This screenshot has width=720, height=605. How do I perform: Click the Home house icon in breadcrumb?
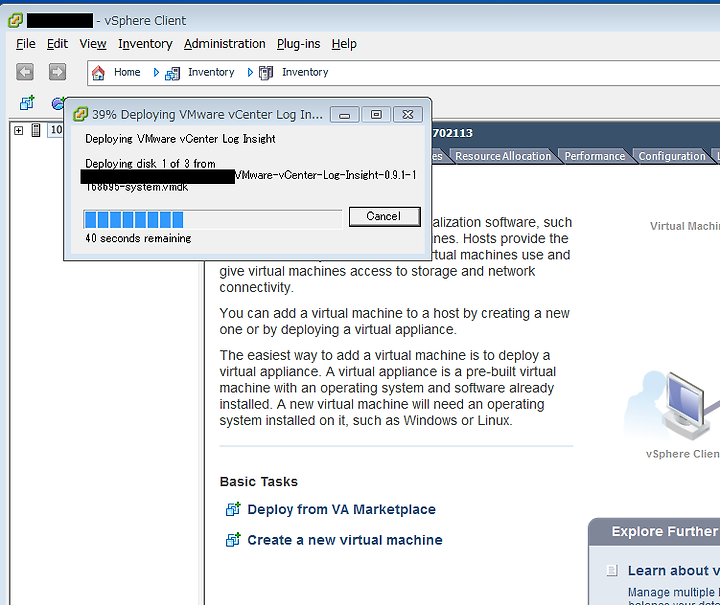coord(98,73)
